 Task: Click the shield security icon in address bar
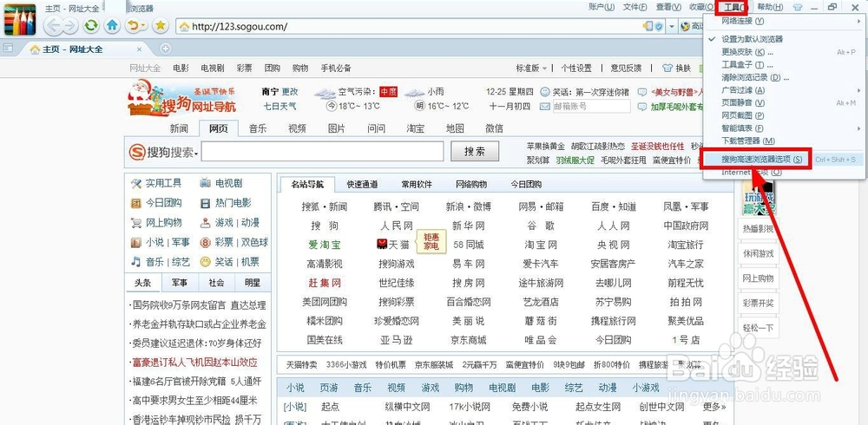[x=659, y=26]
